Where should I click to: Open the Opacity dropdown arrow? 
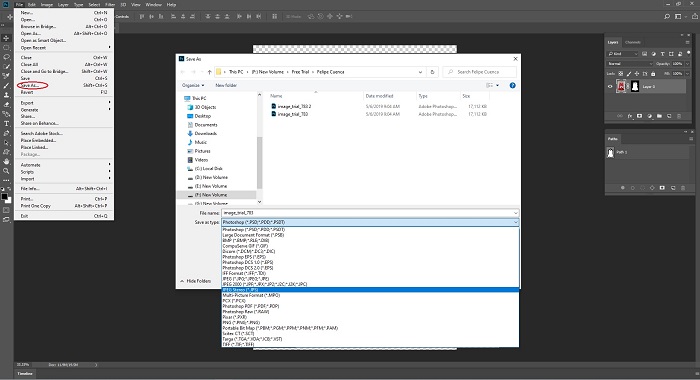point(688,64)
